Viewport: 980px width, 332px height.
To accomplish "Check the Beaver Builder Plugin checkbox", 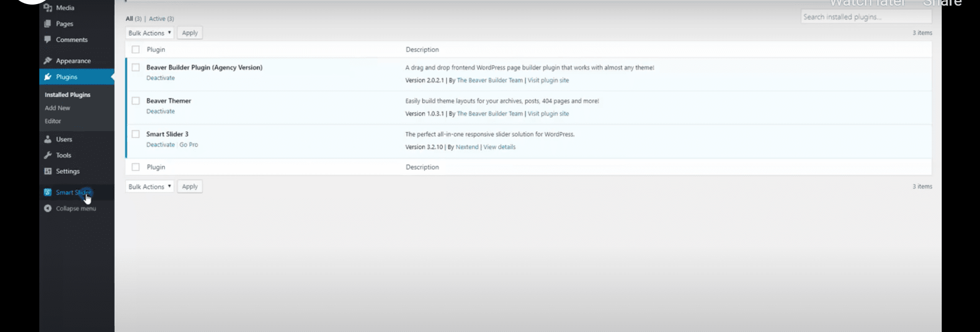I will click(136, 67).
